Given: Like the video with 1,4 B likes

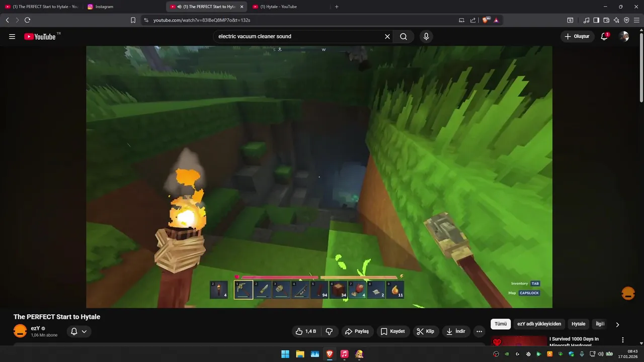Looking at the screenshot, I should click(306, 331).
